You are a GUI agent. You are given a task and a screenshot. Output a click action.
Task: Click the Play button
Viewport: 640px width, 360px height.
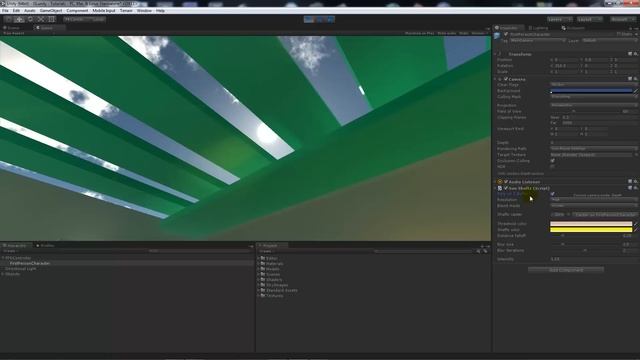[309, 19]
